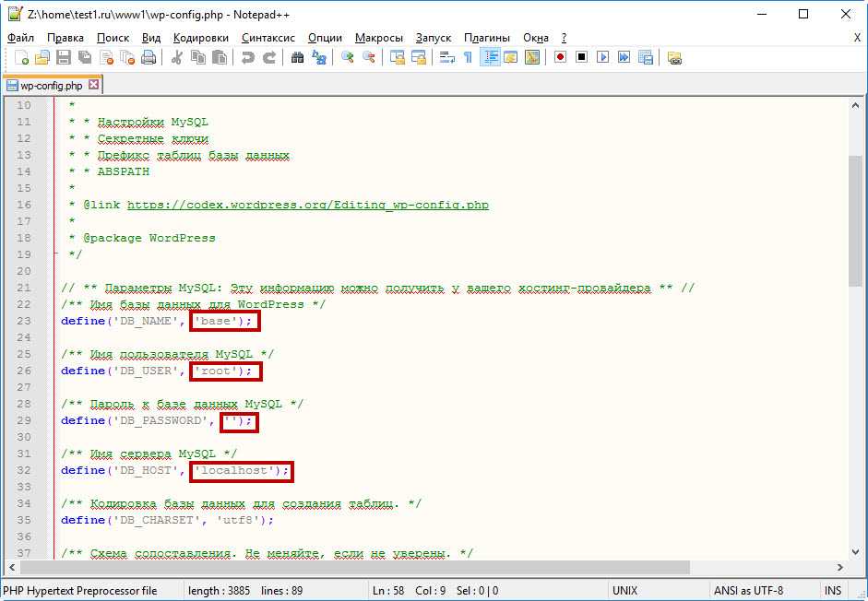Click the Open file folder icon
Viewport: 868px width, 601px height.
42,57
